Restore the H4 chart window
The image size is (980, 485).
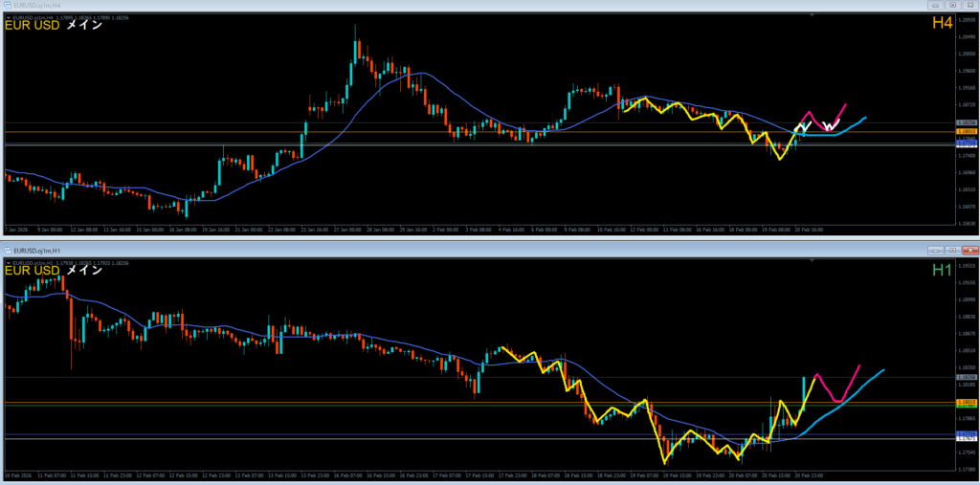tap(952, 5)
